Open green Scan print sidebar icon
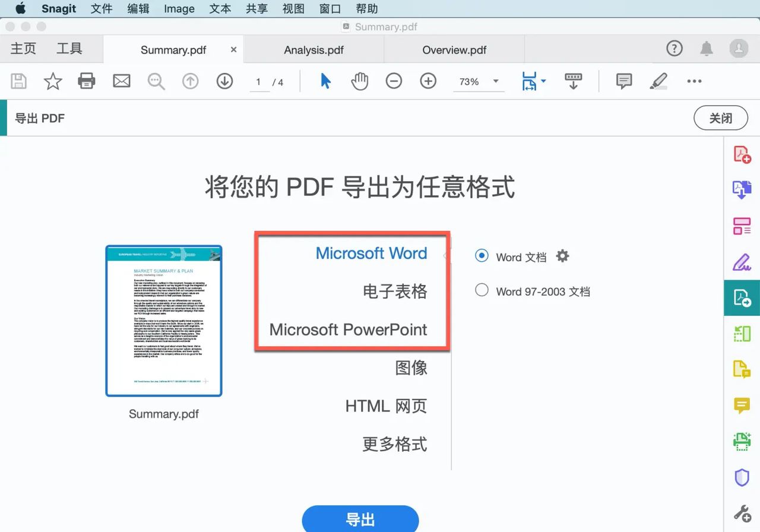Screen dimensions: 760x532 coord(742,441)
